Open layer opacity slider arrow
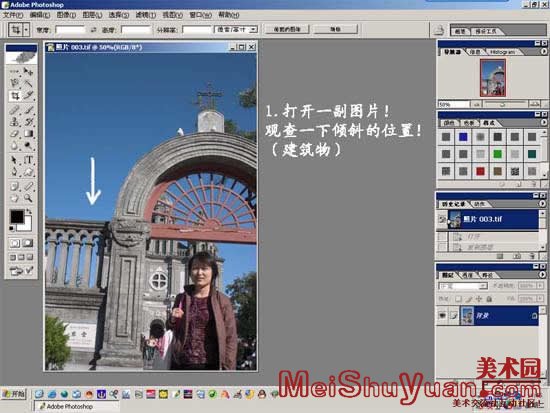Image resolution: width=550 pixels, height=413 pixels. (539, 286)
